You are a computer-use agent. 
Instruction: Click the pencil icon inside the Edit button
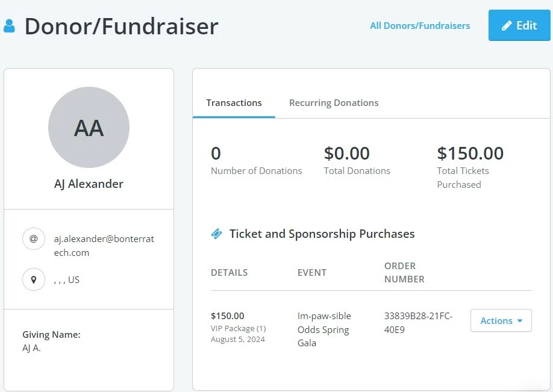click(x=507, y=25)
